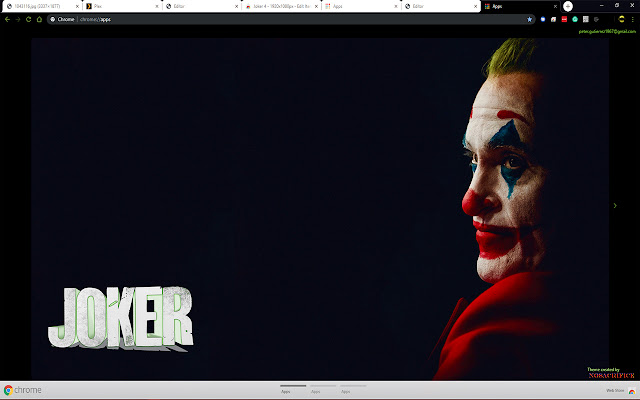This screenshot has height=400, width=640.
Task: Switch to the 1043116.jpg tab
Action: pyautogui.click(x=41, y=6)
